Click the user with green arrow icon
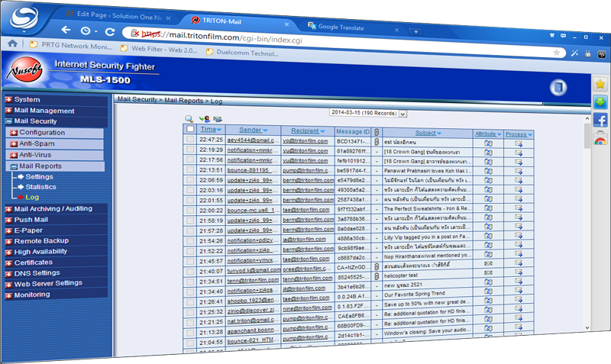Image resolution: width=611 pixels, height=364 pixels. [204, 119]
